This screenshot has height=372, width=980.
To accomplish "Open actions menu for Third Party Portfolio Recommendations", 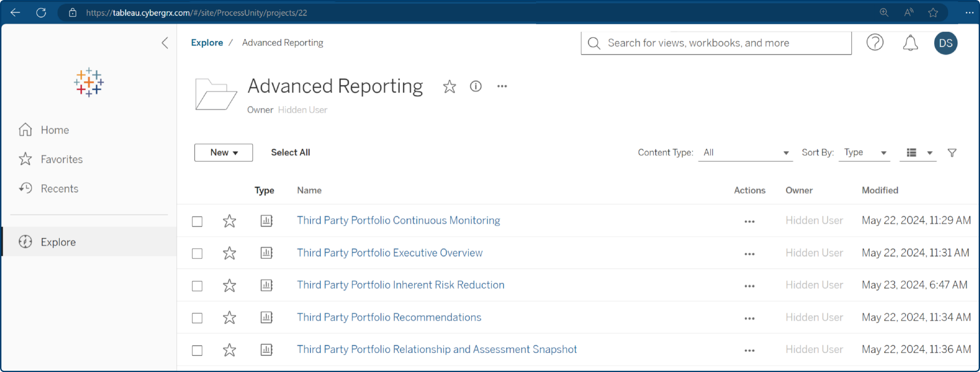I will pos(749,318).
